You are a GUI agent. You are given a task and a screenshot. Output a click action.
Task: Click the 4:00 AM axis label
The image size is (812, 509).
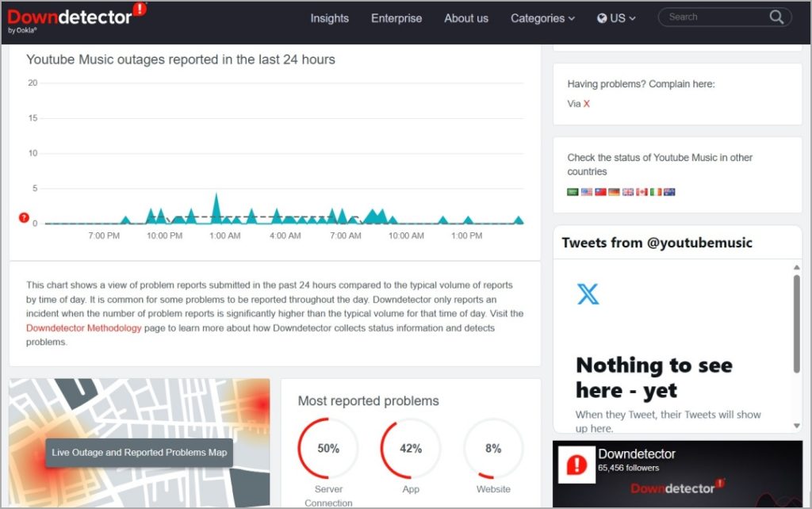point(285,236)
